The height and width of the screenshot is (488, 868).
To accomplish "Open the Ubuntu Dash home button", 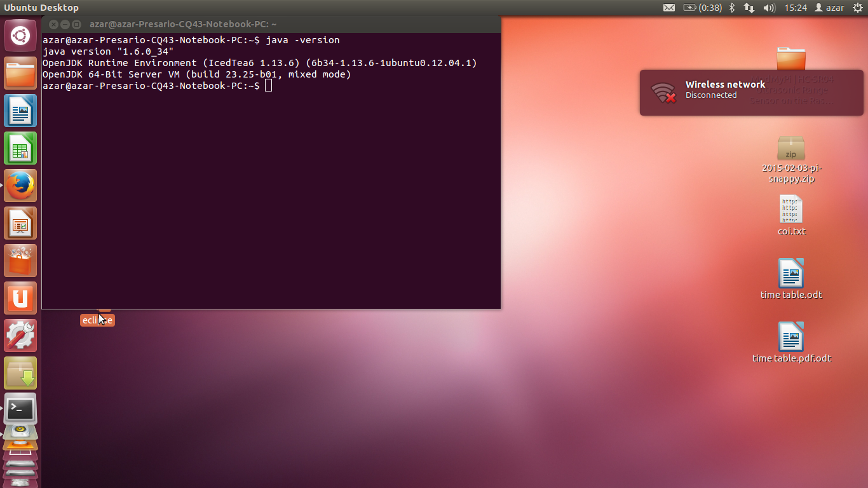I will (x=20, y=36).
